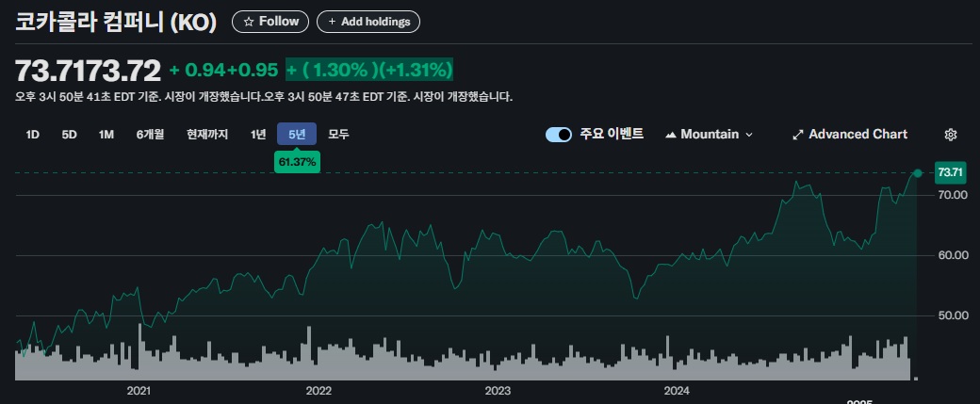Click the 73.71 current price marker

[950, 172]
